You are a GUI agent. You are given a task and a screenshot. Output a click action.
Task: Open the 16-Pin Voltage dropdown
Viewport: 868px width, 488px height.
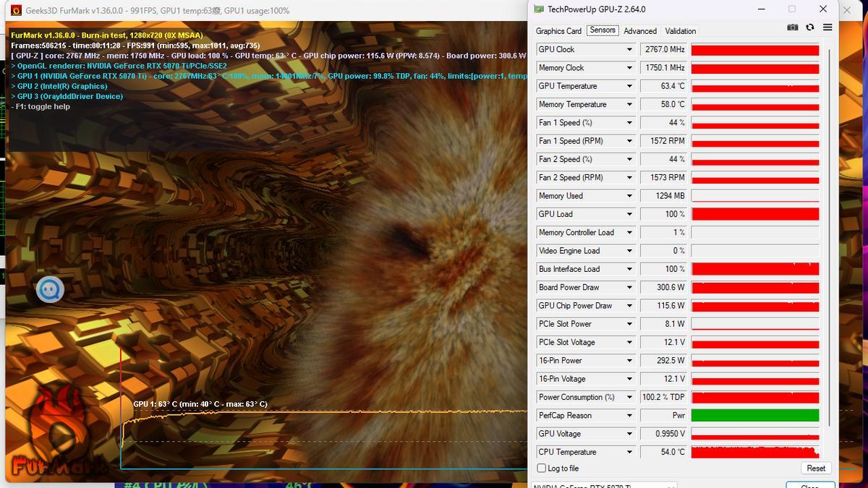click(629, 380)
